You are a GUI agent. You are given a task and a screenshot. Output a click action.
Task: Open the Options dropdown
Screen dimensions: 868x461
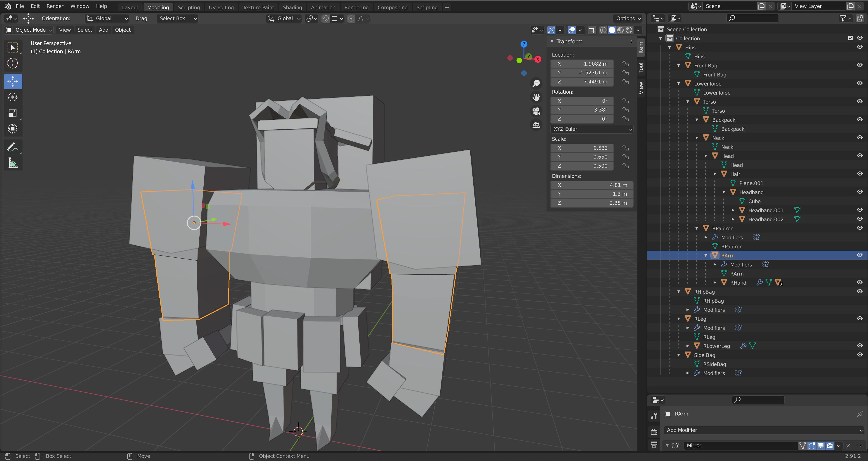click(x=628, y=19)
